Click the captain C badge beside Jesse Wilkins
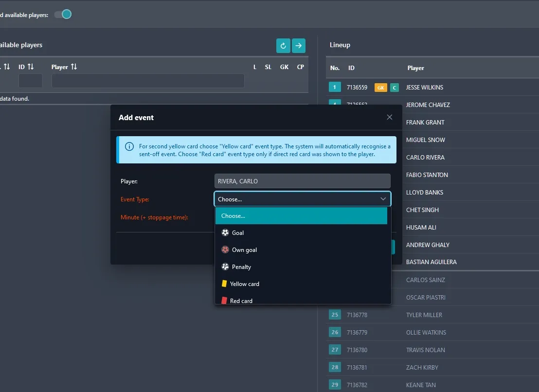Viewport: 539px width, 392px height. (394, 88)
